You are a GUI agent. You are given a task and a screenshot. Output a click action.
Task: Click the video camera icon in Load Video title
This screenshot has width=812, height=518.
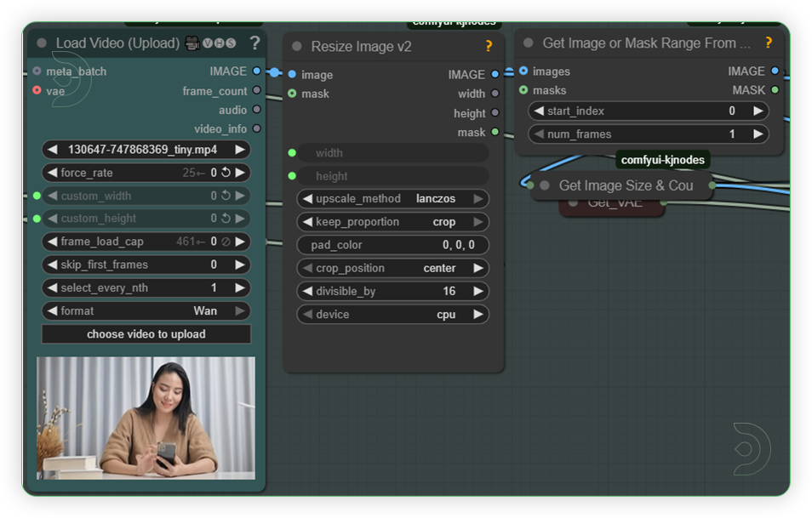[192, 43]
